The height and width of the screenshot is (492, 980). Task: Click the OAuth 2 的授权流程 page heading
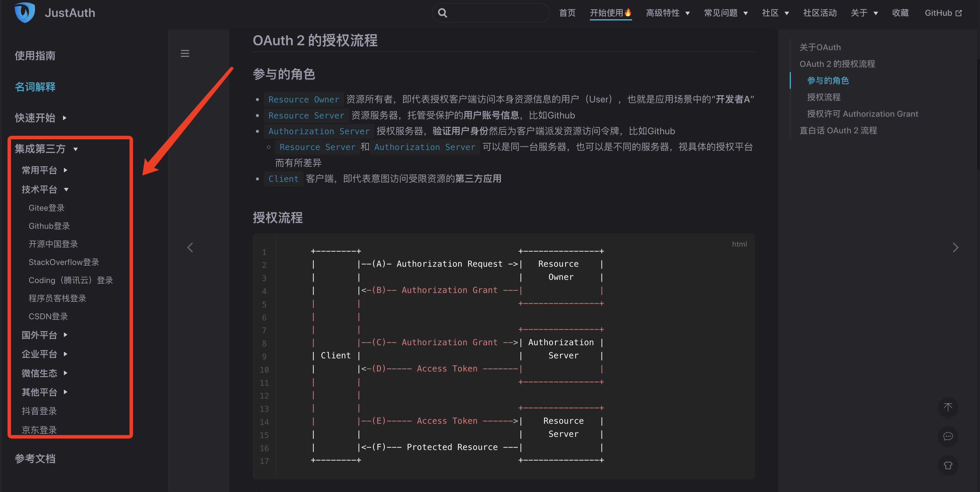click(x=315, y=40)
